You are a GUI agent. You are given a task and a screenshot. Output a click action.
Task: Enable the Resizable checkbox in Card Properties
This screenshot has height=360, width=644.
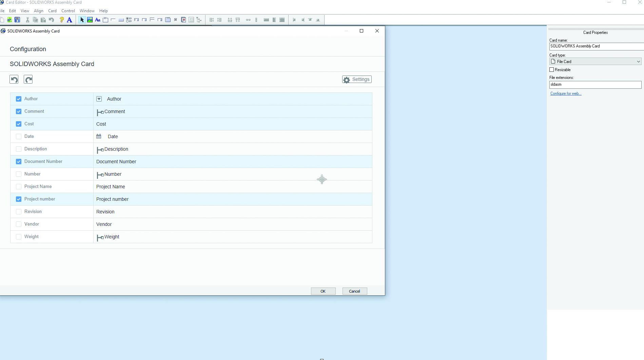pyautogui.click(x=552, y=70)
